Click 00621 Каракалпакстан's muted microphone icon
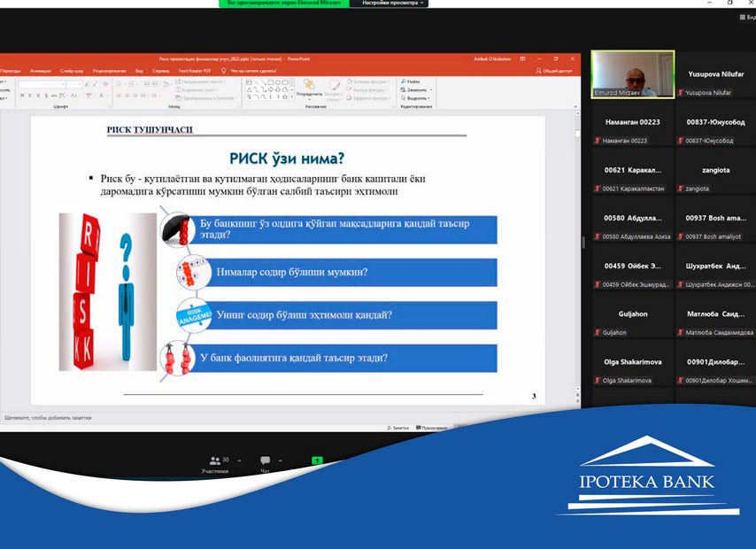Screen dimensions: 756x549 [x=598, y=188]
